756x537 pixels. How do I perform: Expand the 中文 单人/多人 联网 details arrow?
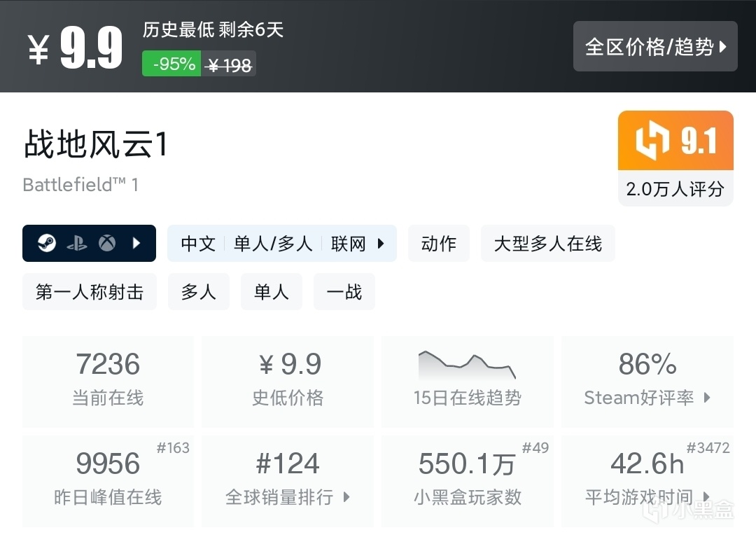[x=381, y=244]
